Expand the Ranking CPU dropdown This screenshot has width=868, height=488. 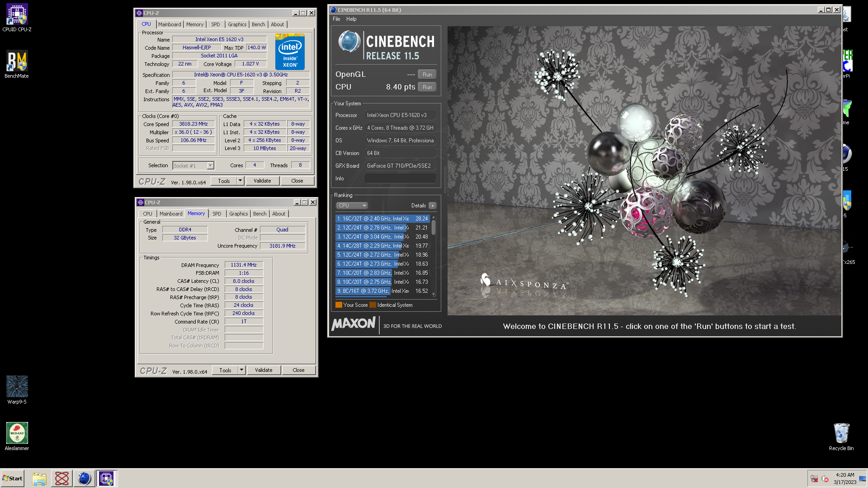point(352,206)
